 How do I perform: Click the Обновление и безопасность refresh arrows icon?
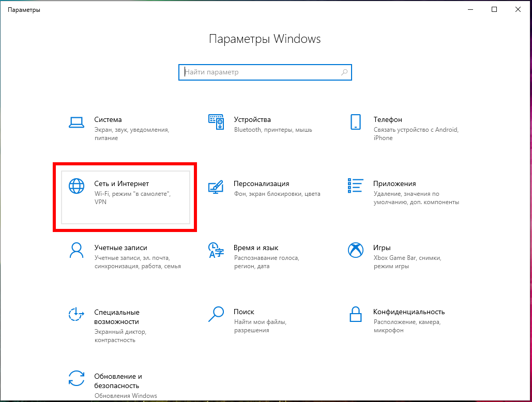[x=77, y=378]
